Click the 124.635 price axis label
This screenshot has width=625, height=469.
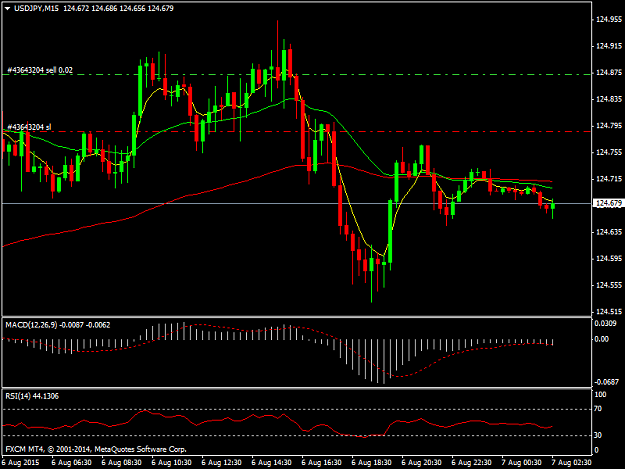point(608,232)
